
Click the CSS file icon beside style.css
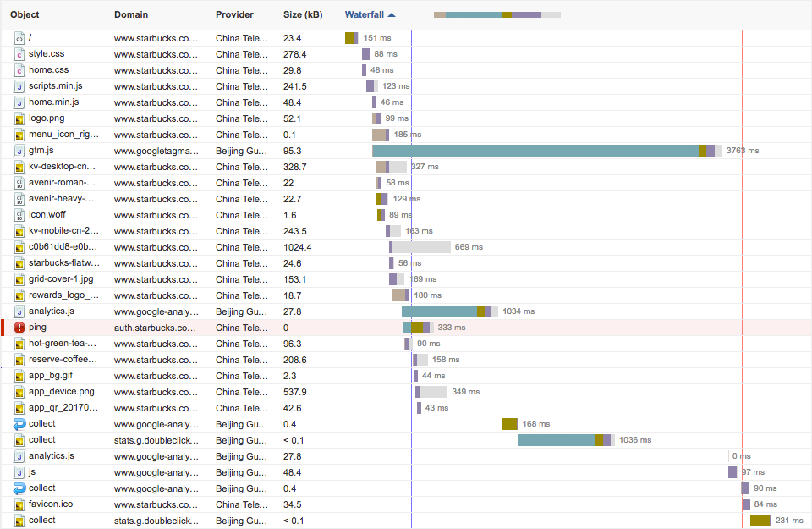pyautogui.click(x=19, y=54)
